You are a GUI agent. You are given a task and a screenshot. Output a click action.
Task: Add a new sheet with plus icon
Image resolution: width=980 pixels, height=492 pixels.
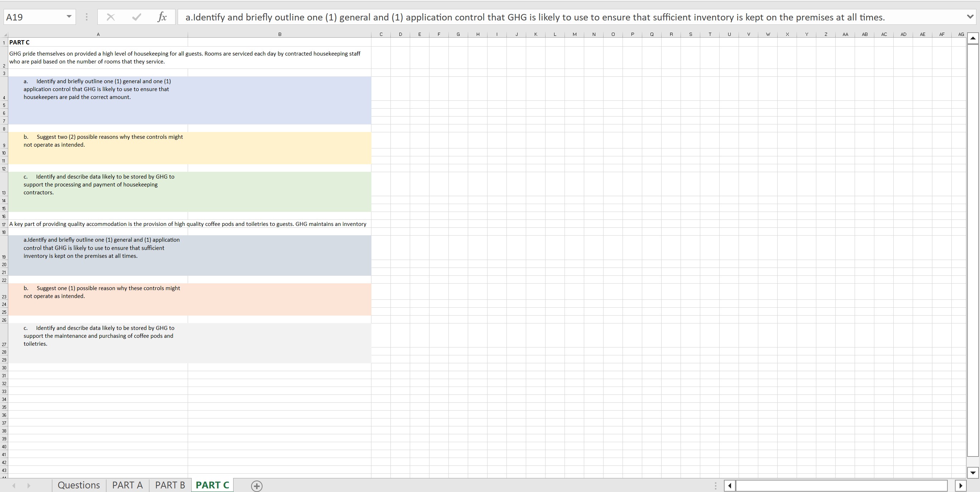pyautogui.click(x=257, y=486)
